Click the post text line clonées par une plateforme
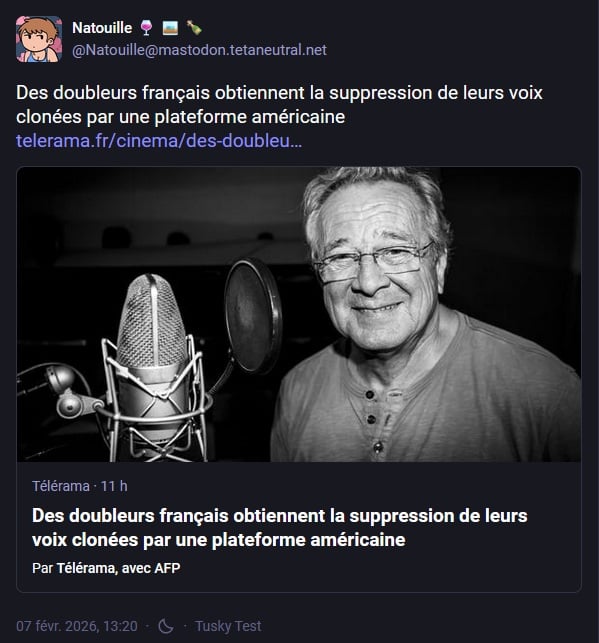 [180, 117]
